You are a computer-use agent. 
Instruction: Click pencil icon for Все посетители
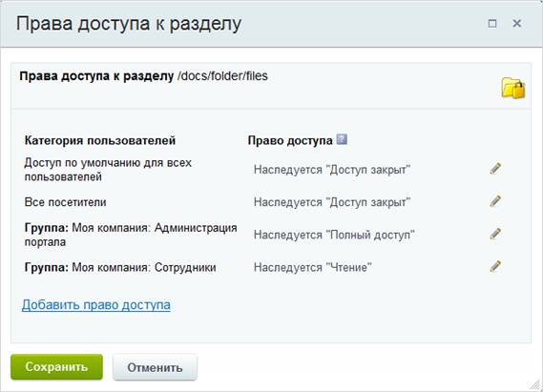point(495,201)
